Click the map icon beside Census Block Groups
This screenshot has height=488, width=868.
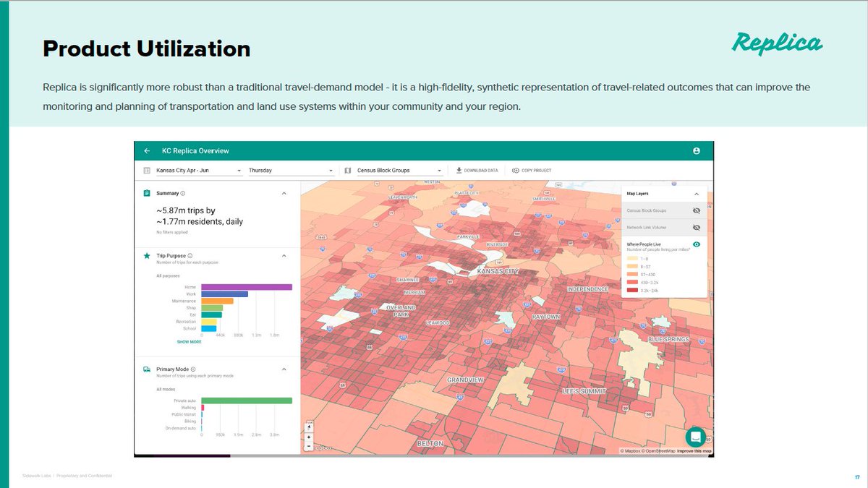[347, 171]
